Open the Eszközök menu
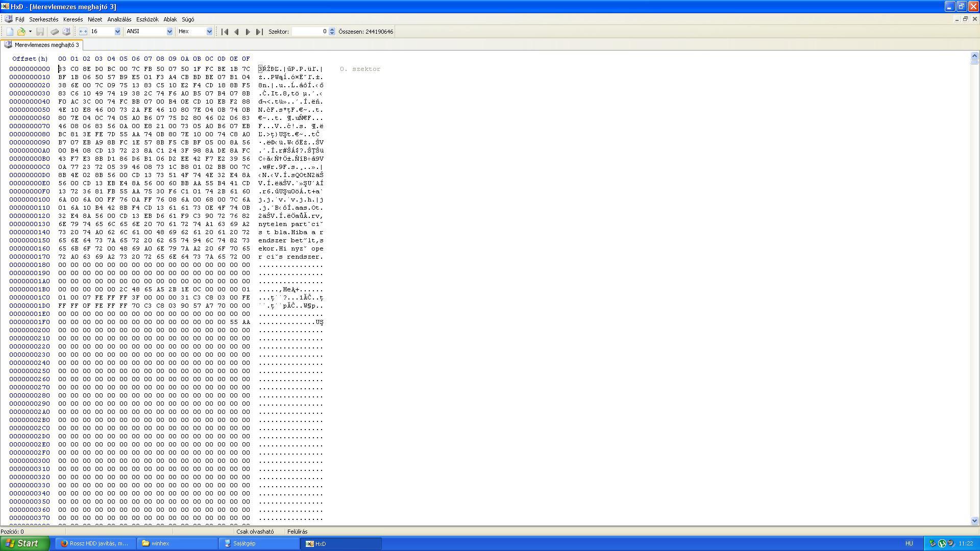The height and width of the screenshot is (551, 980). [x=147, y=19]
